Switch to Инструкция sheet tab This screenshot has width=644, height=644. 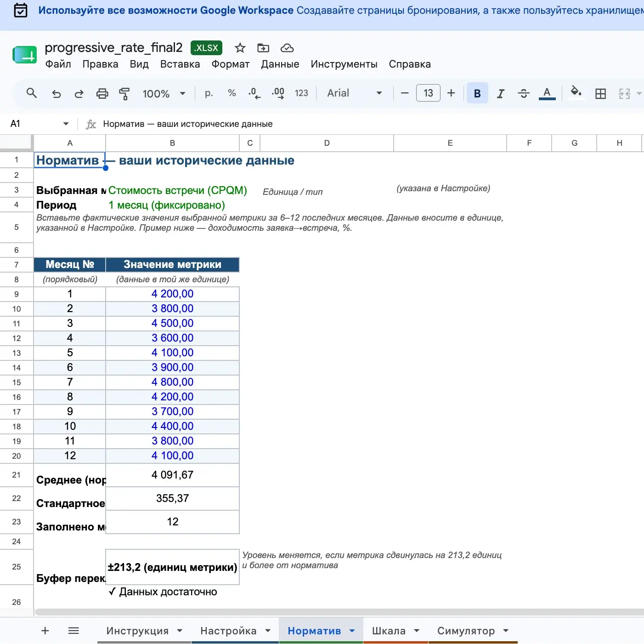137,631
